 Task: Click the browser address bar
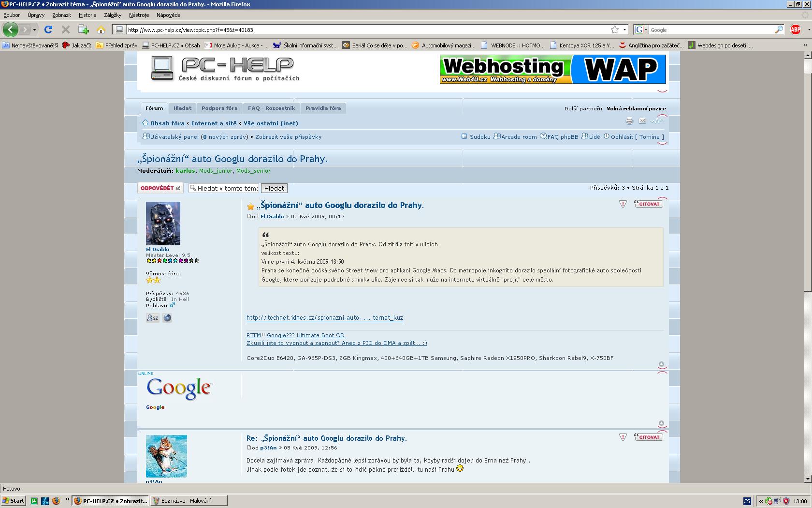point(367,30)
